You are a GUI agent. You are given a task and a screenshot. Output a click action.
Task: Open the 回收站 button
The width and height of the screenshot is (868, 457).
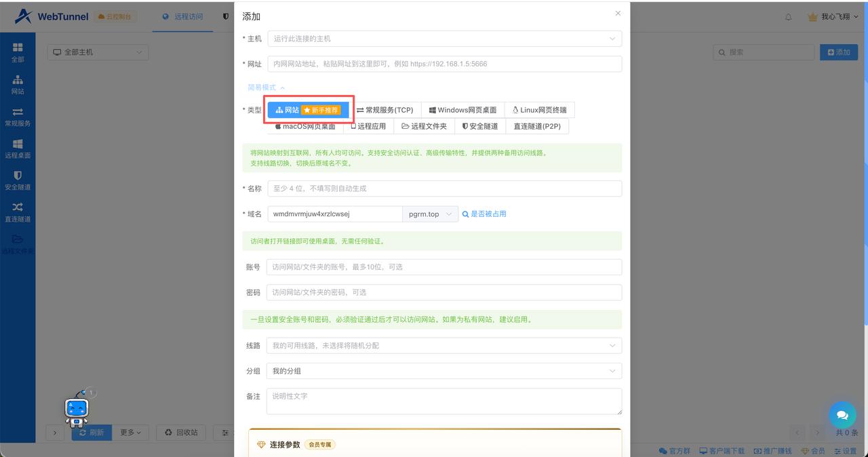(x=181, y=433)
